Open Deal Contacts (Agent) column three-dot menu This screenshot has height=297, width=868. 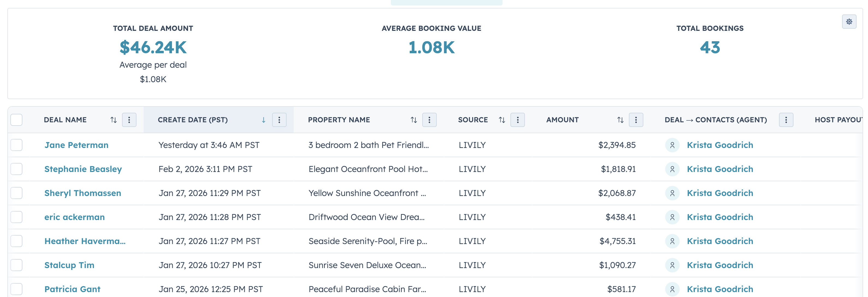coord(786,120)
